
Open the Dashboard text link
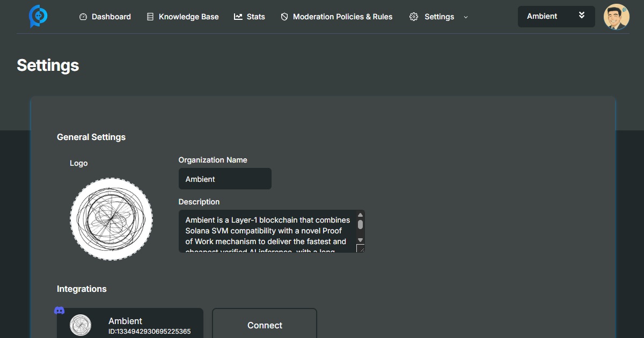111,17
